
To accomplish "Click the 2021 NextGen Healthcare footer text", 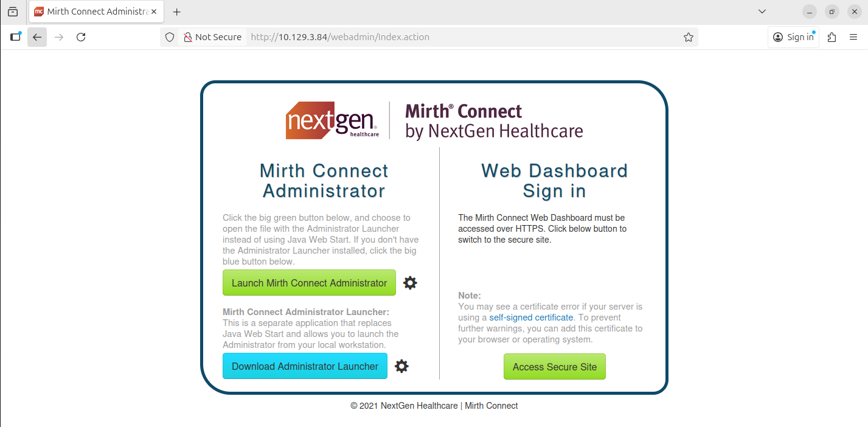I will [434, 406].
